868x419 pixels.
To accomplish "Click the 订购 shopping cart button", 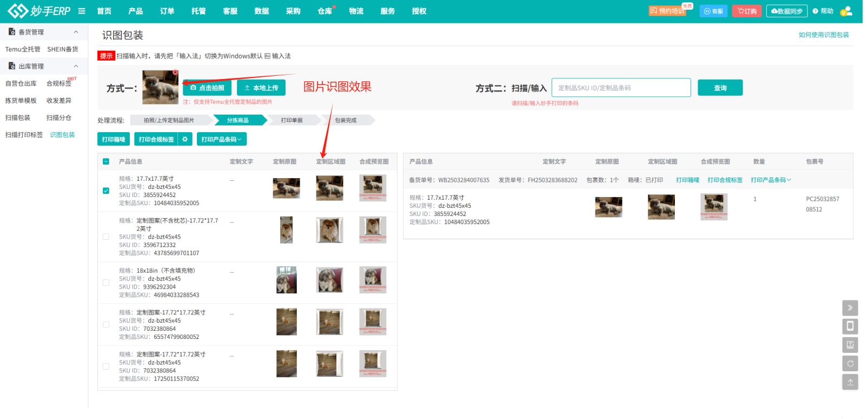I will pyautogui.click(x=747, y=11).
